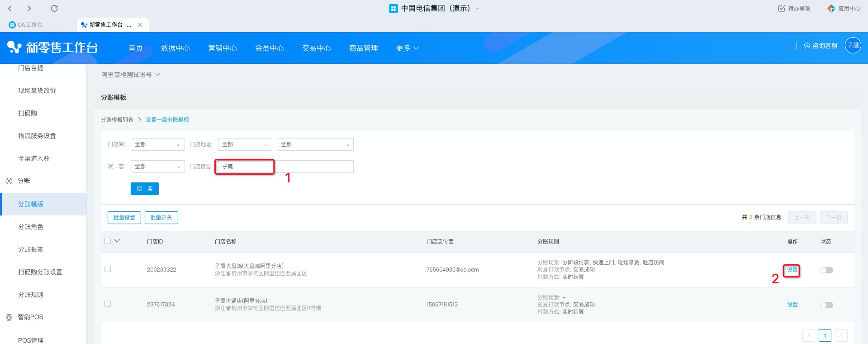868x344 pixels.
Task: Open the 状态 dropdown
Action: 157,167
